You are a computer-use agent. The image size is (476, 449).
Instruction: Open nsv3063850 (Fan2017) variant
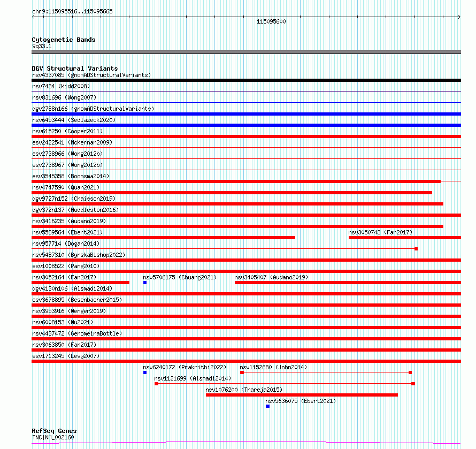coord(64,345)
